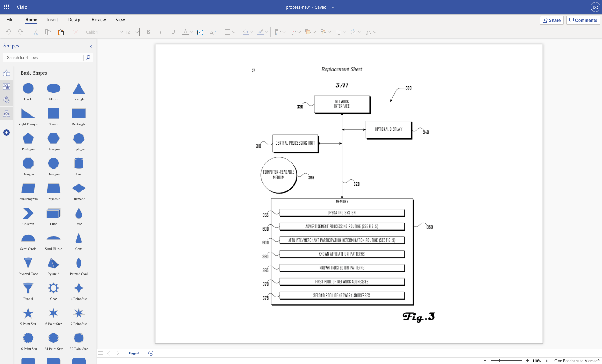
Task: Open the More Shapes plus icon
Action: click(x=6, y=133)
